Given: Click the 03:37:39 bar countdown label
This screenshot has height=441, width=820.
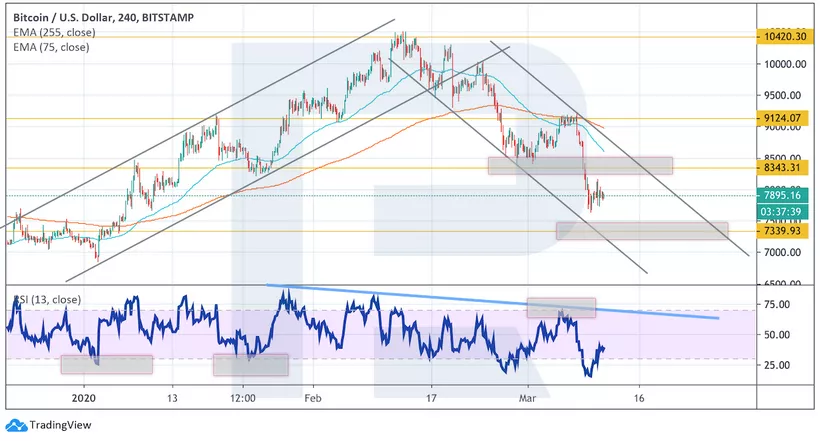Looking at the screenshot, I should (783, 212).
